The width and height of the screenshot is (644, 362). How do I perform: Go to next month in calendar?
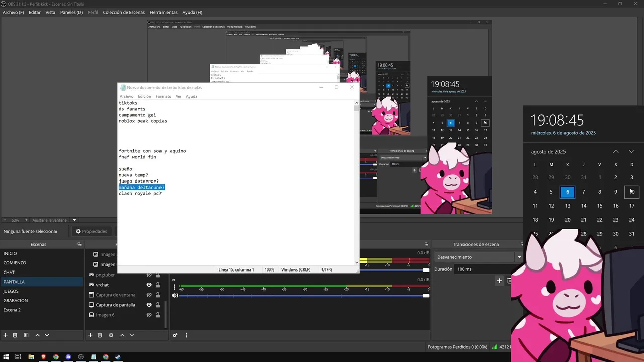click(632, 151)
